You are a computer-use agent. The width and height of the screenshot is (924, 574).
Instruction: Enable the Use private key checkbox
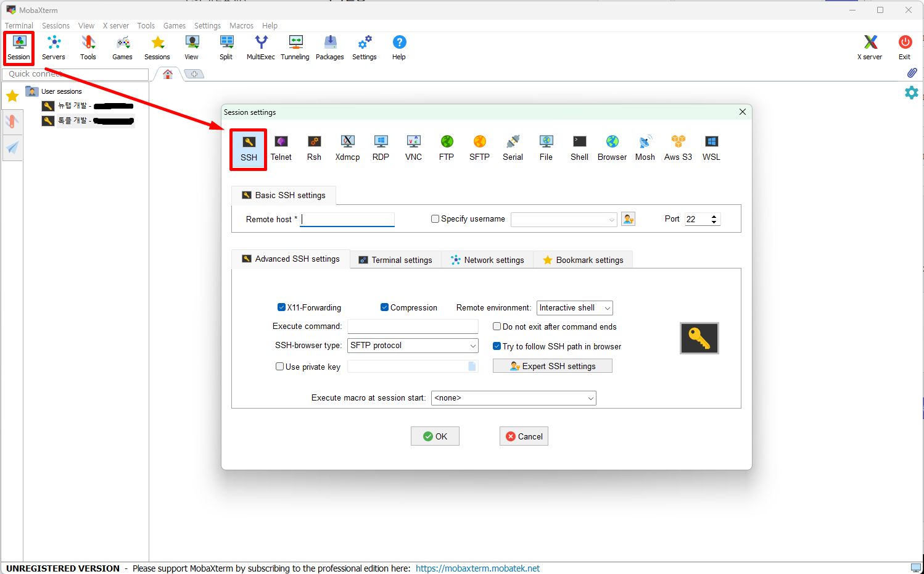point(279,367)
